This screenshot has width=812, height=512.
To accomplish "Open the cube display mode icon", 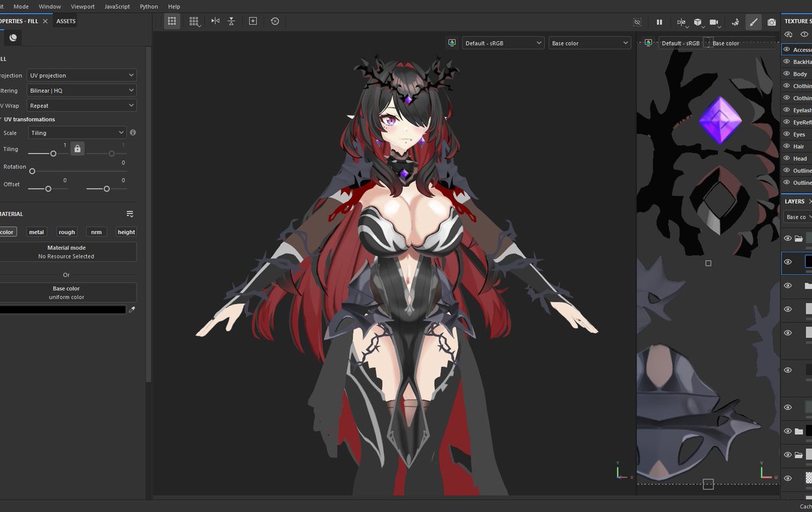I will tap(698, 22).
